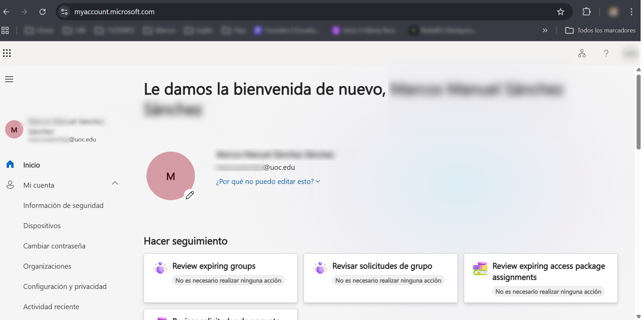Expand '¿Por qué no puedo editar esto?'
Viewport: 644px width, 320px height.
pos(268,182)
